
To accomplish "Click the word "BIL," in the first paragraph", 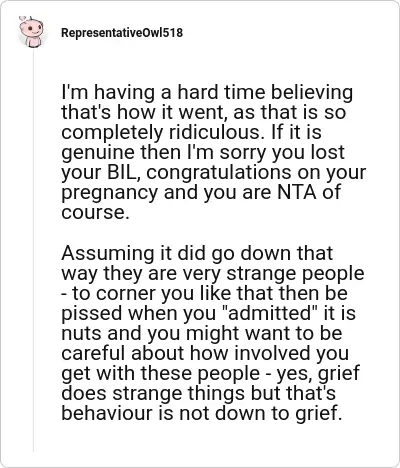I will pyautogui.click(x=119, y=172).
